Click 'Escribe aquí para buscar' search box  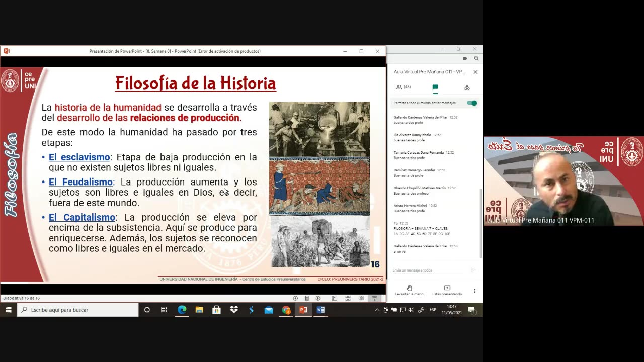[78, 310]
